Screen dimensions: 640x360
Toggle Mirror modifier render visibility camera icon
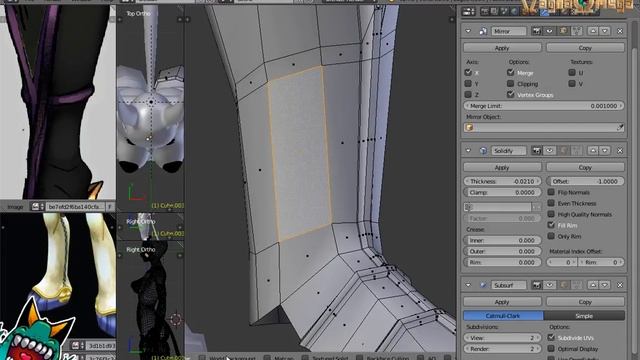coord(536,31)
